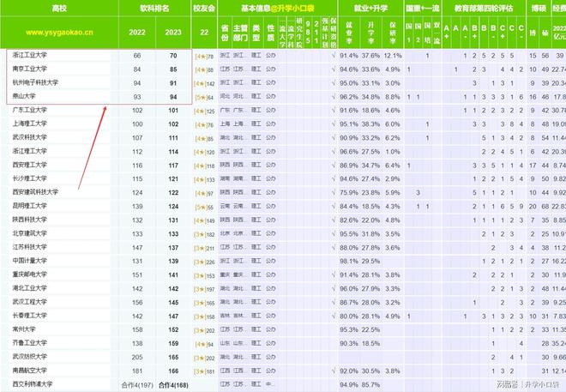The height and width of the screenshot is (392, 566).
Task: Click 广东工业大学 in the school column
Action: tap(30, 110)
